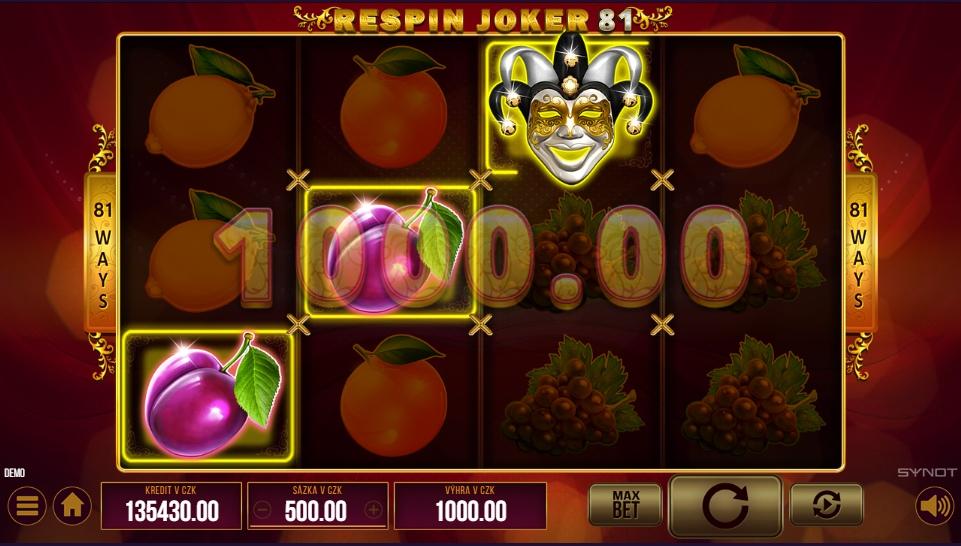Click the left 81 WAYS banner

coord(101,252)
